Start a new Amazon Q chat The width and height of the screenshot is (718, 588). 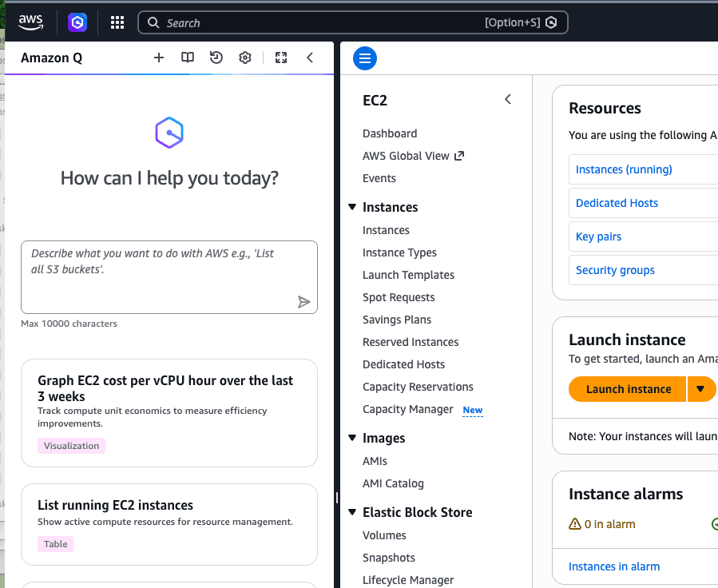click(159, 58)
